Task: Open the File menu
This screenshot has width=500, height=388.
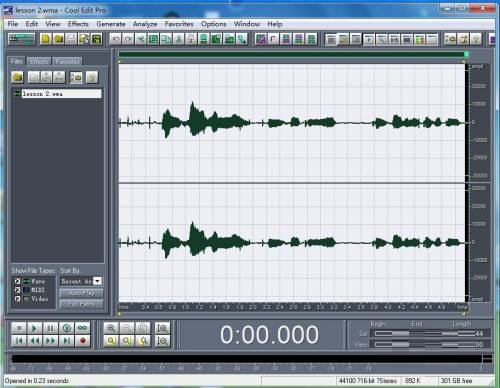Action: (x=13, y=24)
